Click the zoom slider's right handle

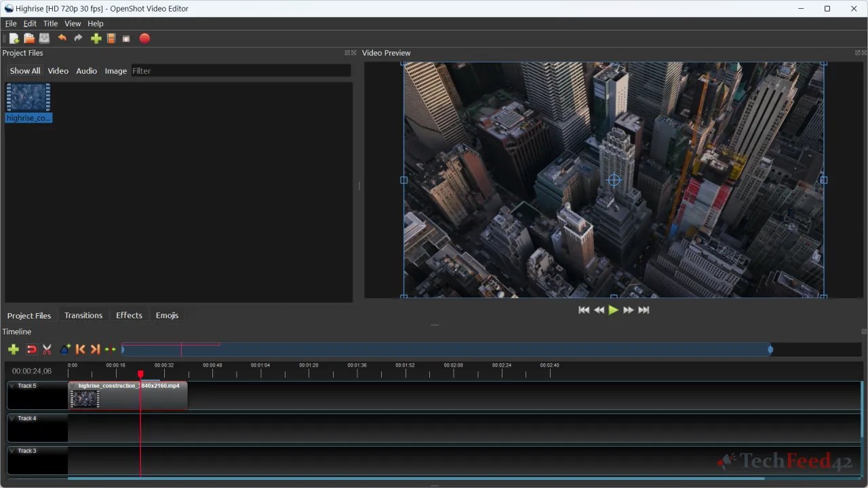pyautogui.click(x=770, y=350)
